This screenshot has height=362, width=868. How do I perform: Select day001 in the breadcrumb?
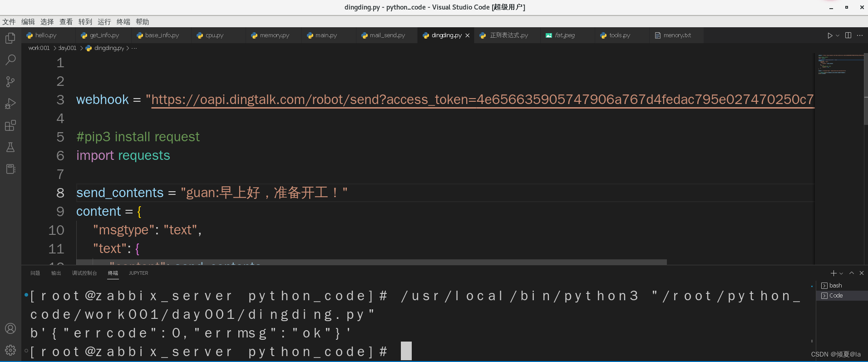(68, 48)
